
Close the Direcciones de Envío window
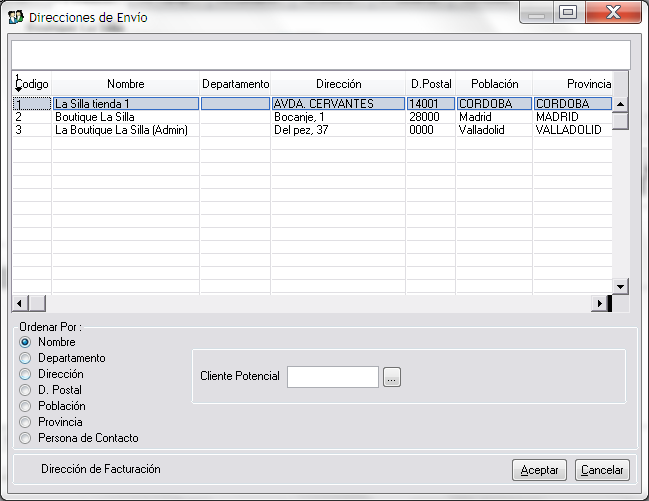(613, 12)
